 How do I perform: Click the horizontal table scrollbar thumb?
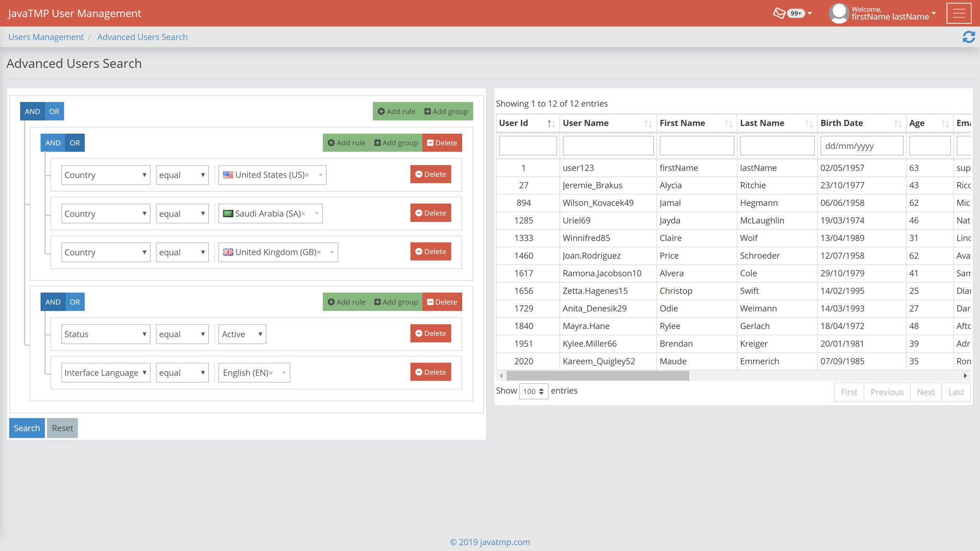[x=598, y=376]
